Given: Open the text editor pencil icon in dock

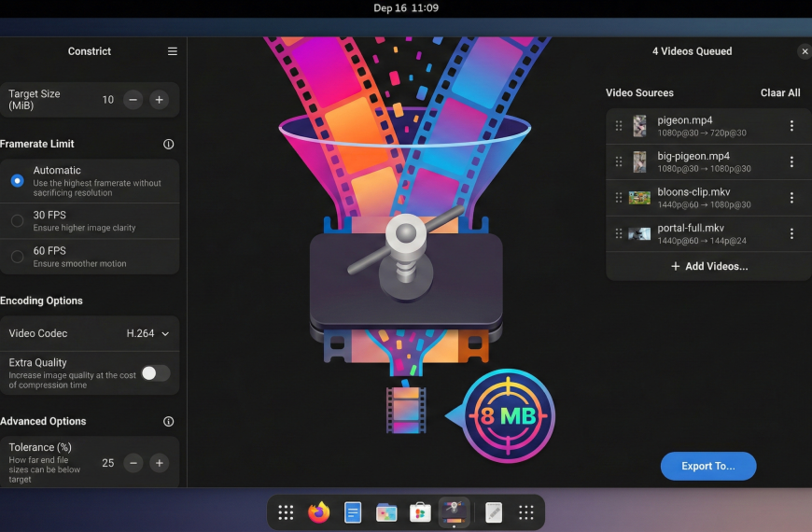Looking at the screenshot, I should [494, 512].
